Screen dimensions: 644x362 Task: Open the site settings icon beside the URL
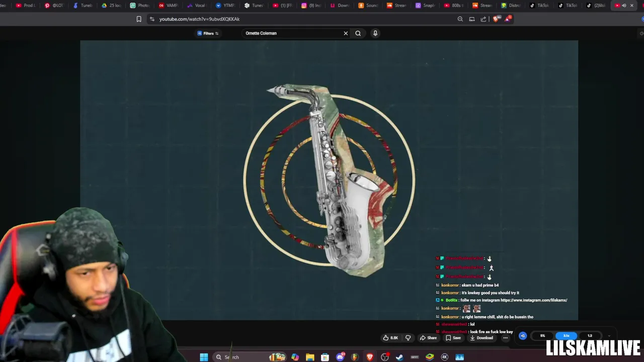(152, 19)
